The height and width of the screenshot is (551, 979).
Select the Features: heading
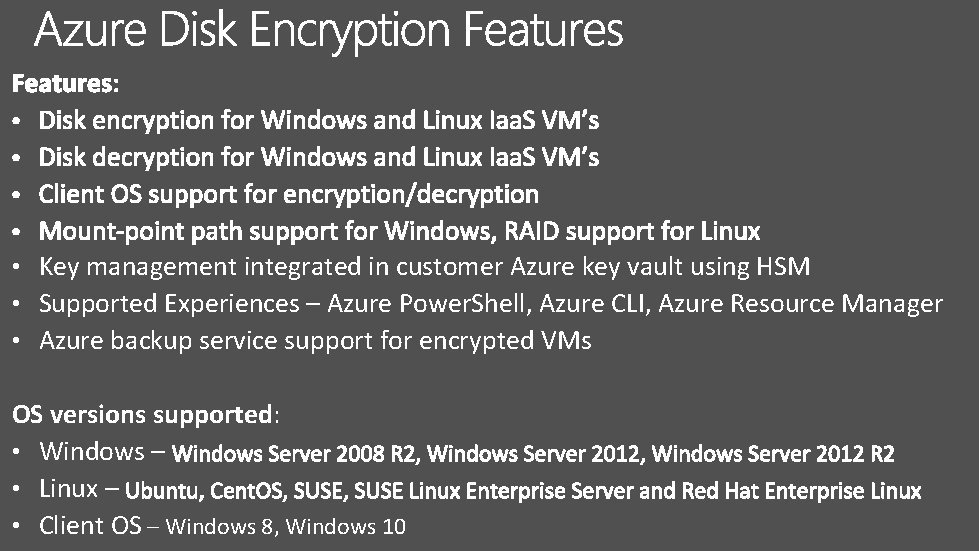coord(66,83)
